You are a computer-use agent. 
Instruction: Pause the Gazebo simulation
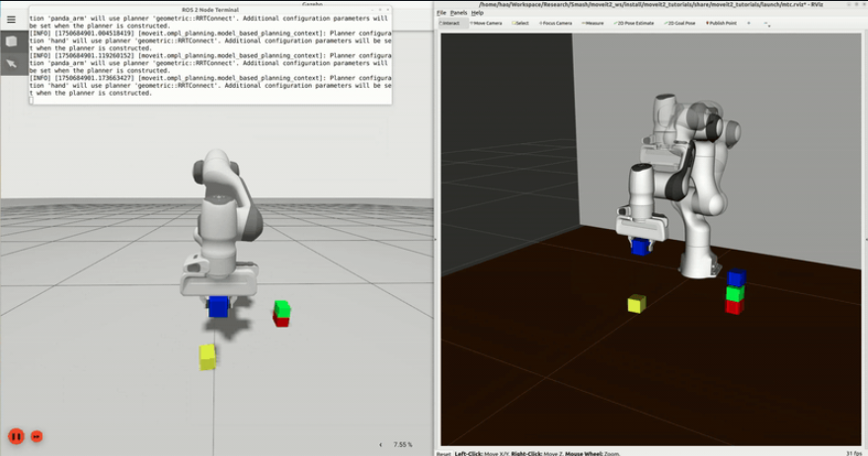(x=16, y=436)
